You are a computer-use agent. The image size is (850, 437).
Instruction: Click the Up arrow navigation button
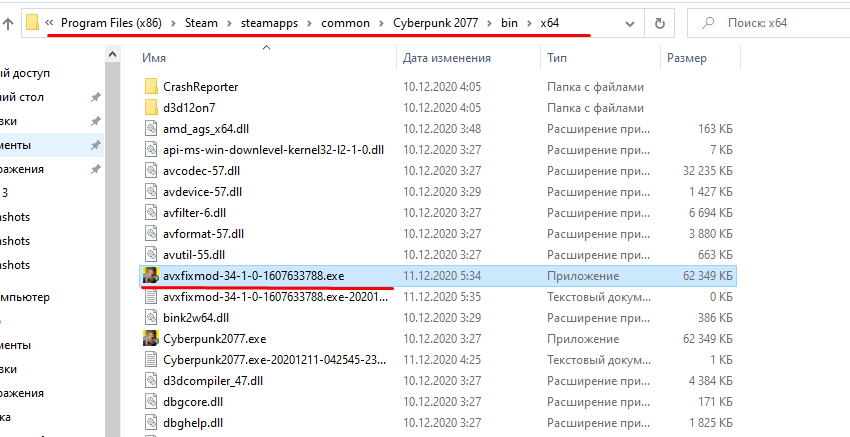tap(8, 23)
